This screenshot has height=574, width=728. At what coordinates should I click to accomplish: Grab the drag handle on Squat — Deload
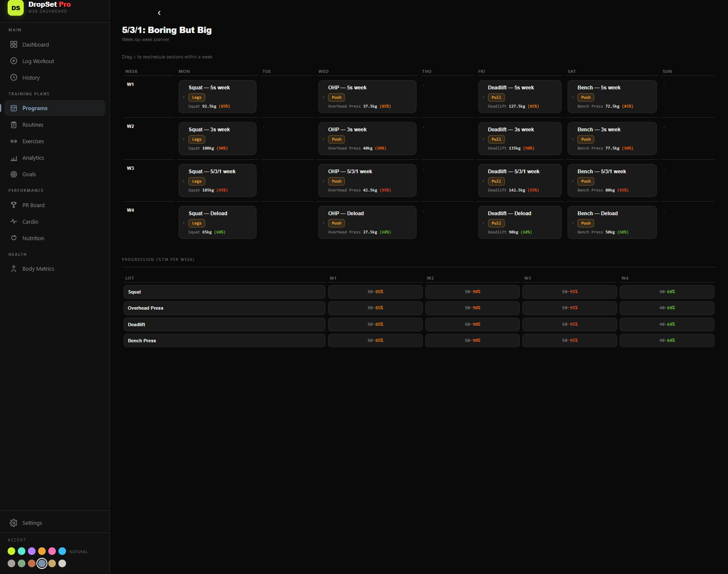click(184, 223)
